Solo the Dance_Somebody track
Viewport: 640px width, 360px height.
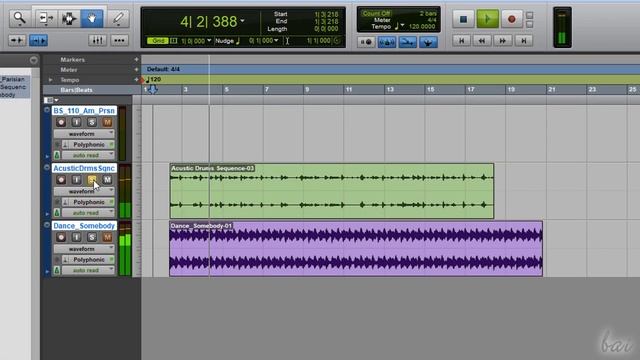coord(92,237)
